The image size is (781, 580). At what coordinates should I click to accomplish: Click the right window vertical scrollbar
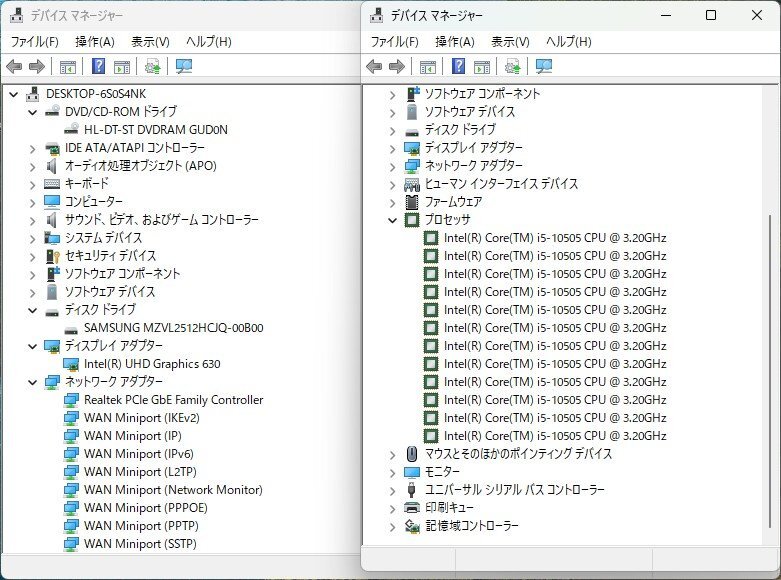pos(770,371)
